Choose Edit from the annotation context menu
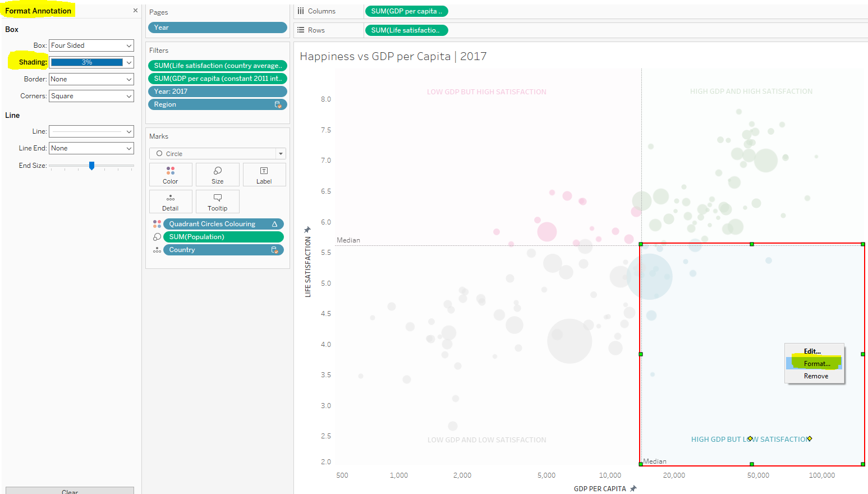 813,351
